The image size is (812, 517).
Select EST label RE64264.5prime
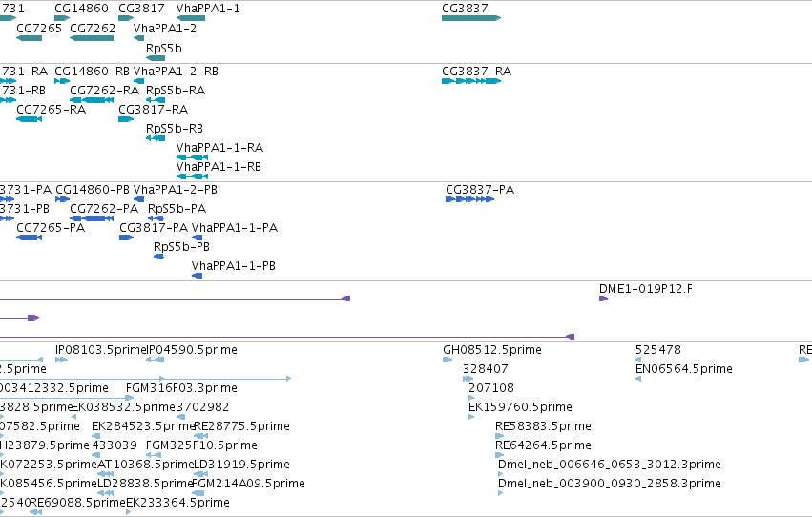543,445
